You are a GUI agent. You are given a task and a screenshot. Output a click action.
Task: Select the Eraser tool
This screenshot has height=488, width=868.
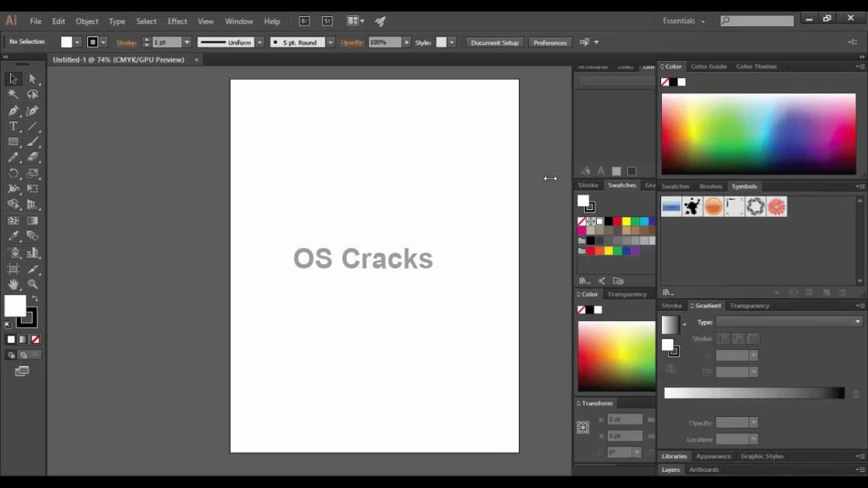[x=33, y=157]
